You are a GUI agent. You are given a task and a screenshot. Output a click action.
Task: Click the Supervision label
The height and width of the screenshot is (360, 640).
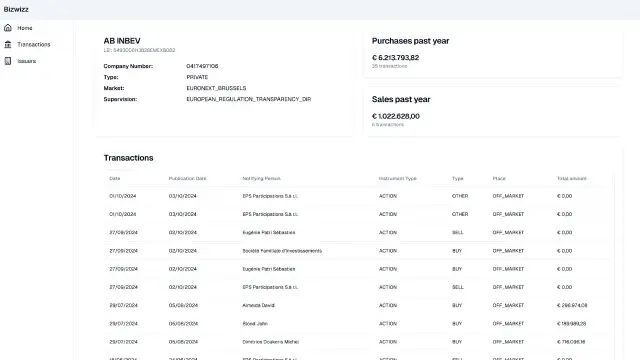(120, 99)
